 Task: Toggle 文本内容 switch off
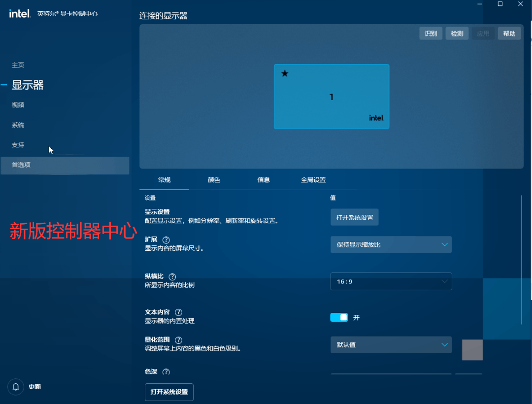point(339,317)
